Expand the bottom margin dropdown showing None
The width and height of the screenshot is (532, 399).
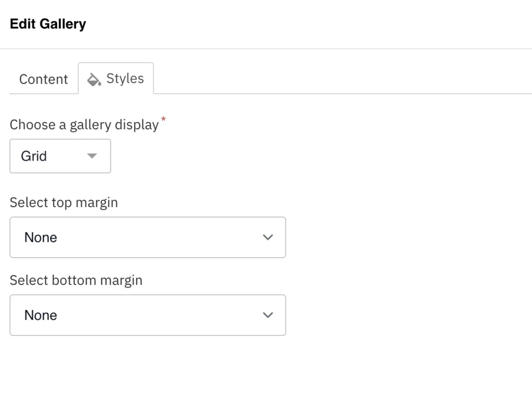point(147,315)
